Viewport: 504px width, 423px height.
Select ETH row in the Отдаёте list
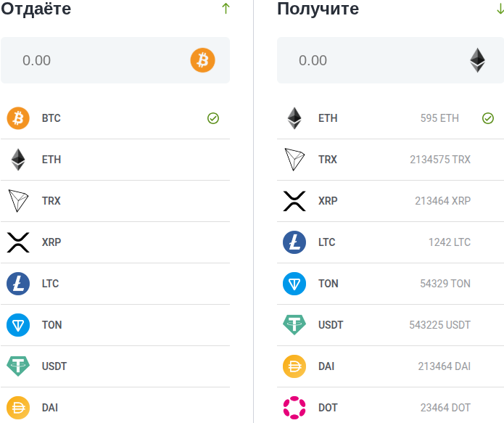tap(115, 160)
